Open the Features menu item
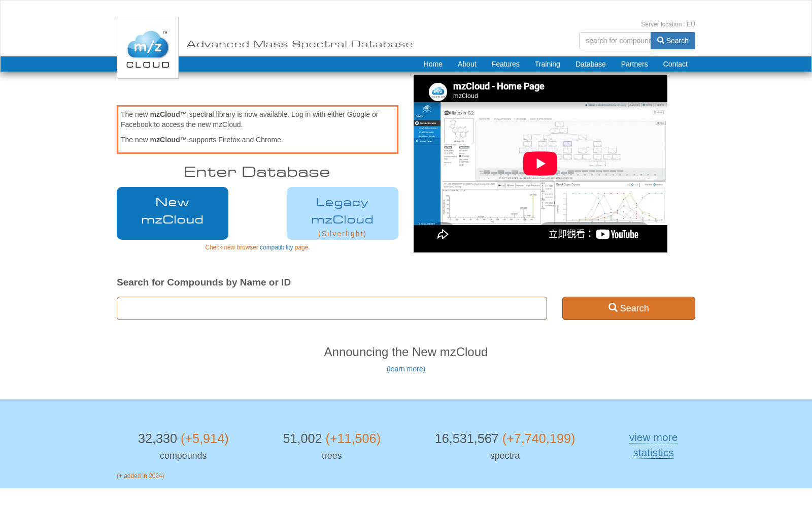The width and height of the screenshot is (812, 508). (505, 64)
